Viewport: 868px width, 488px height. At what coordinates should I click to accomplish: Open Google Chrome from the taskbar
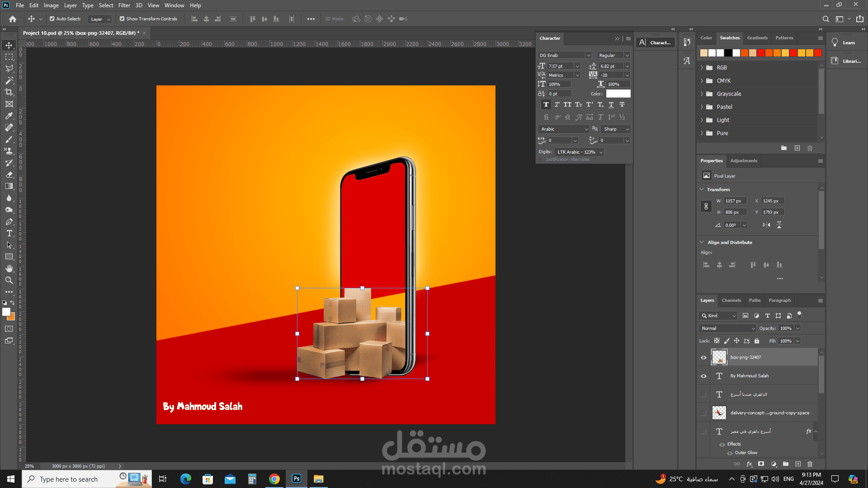pos(274,479)
